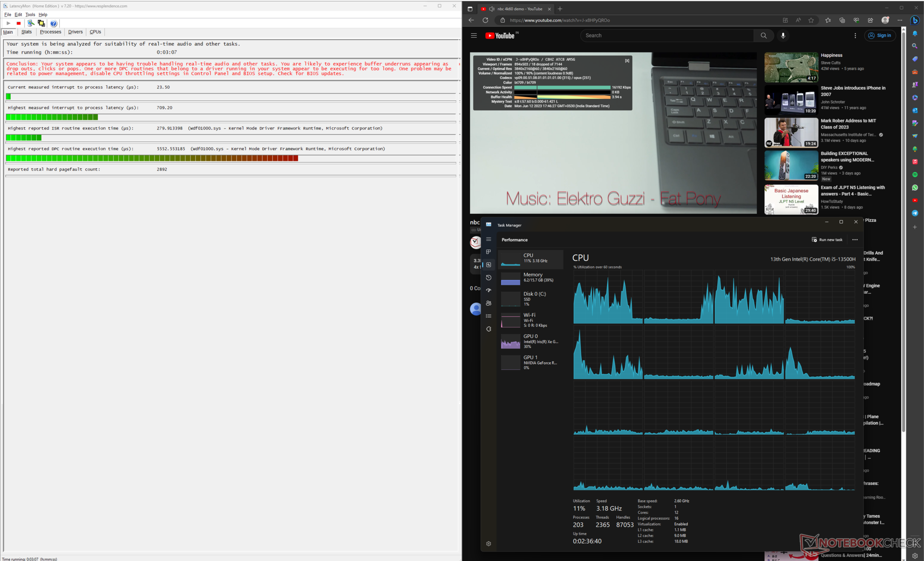Close the stats for nerds overlay

(x=627, y=61)
